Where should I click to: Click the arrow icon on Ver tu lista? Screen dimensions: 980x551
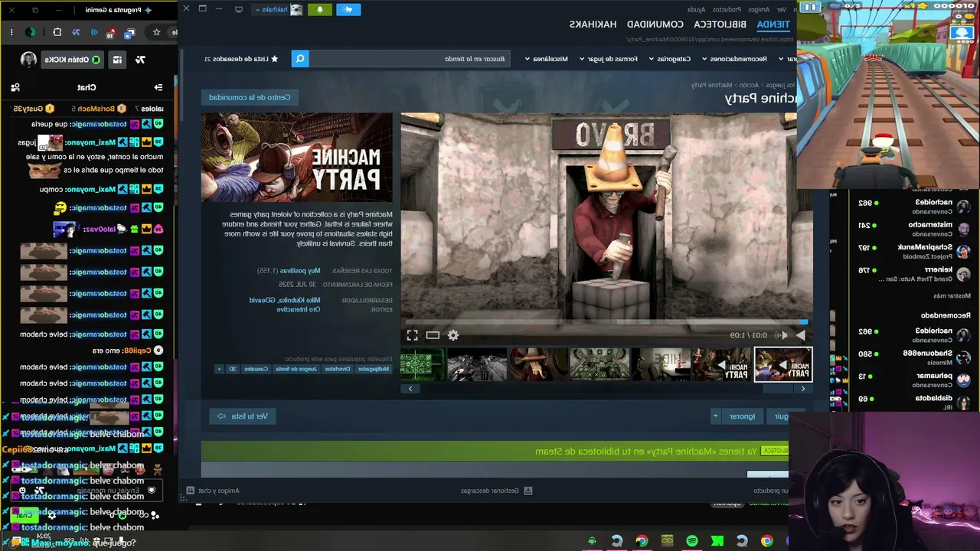point(222,416)
